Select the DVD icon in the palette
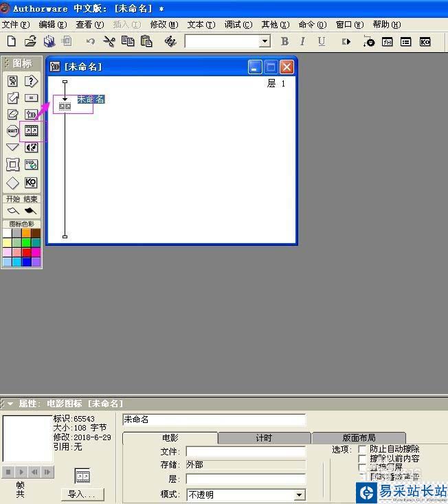The width and height of the screenshot is (448, 504). pyautogui.click(x=31, y=165)
